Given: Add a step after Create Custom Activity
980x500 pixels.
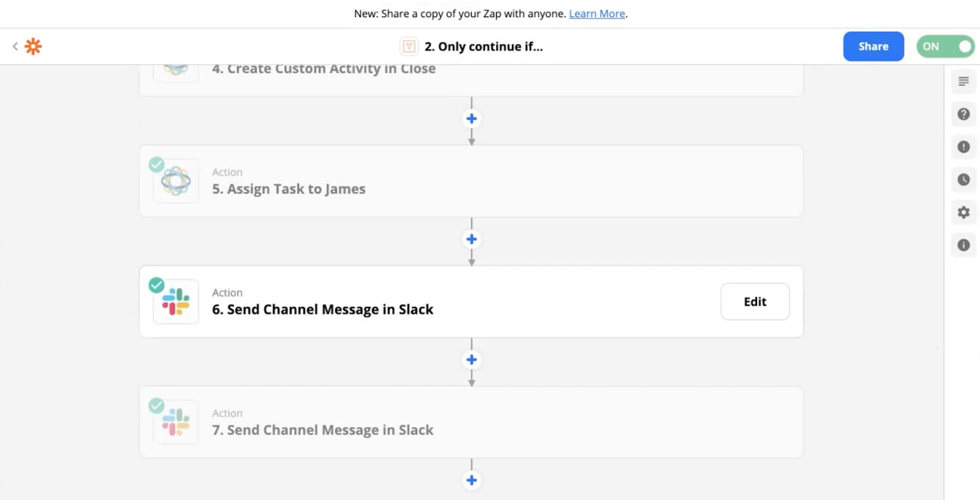Looking at the screenshot, I should 472,119.
